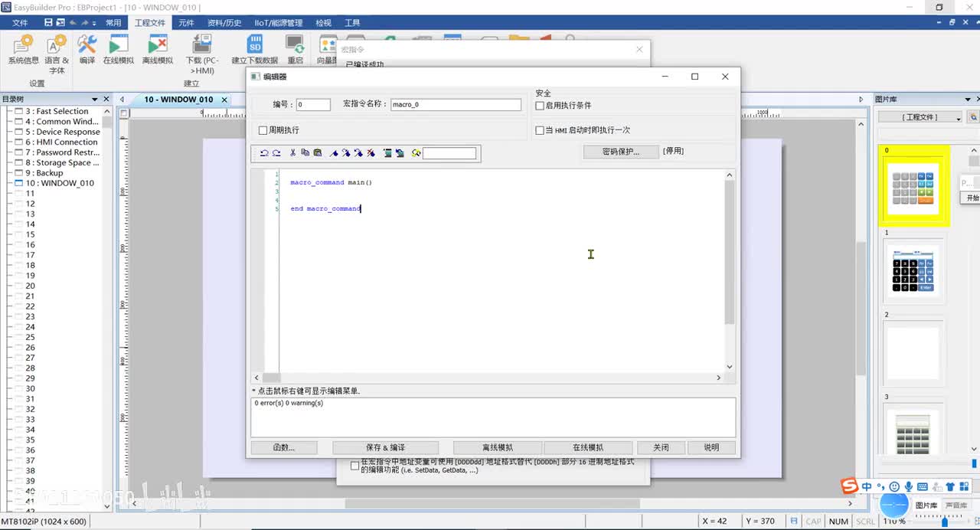Open 系统信息 system info ribbon icon
980x530 pixels.
tap(23, 50)
